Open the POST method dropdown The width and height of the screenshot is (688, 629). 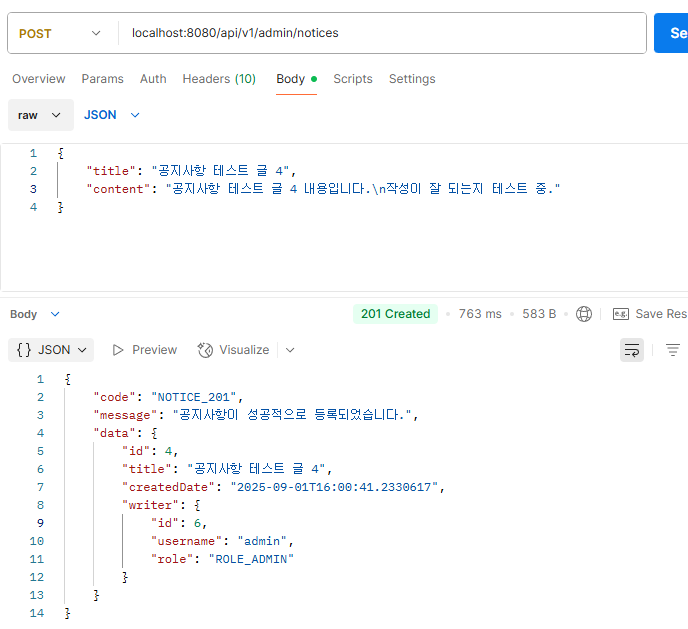(x=60, y=33)
